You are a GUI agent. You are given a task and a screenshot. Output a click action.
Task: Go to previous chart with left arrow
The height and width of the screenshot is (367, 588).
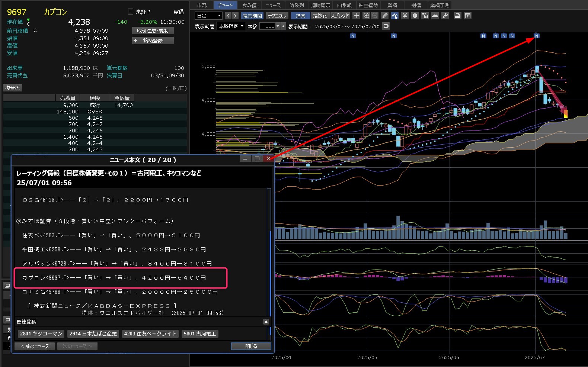tap(228, 16)
